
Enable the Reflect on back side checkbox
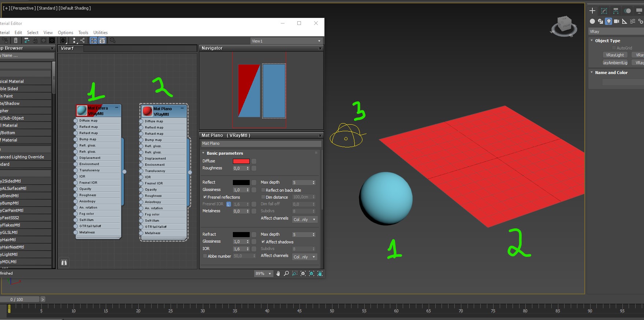(263, 190)
